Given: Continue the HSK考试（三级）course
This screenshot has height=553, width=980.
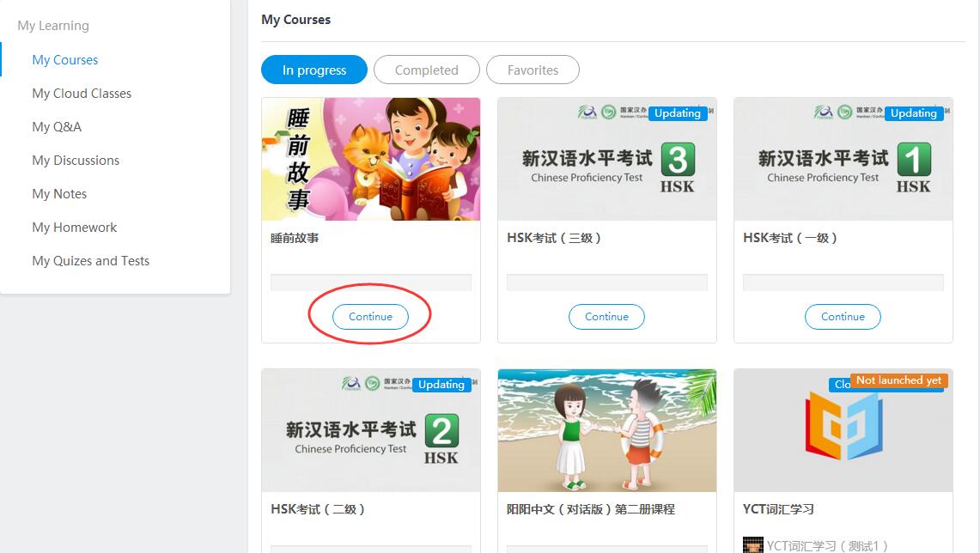Looking at the screenshot, I should 607,317.
